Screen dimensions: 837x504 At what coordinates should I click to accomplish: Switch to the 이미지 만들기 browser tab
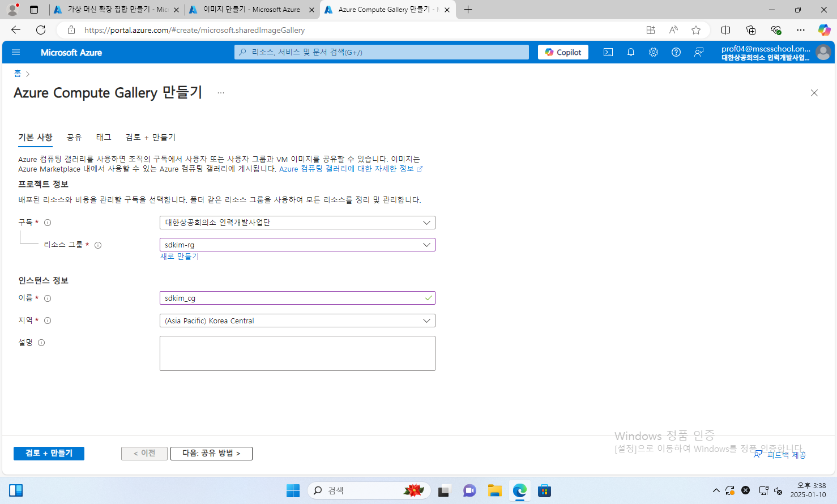point(251,10)
